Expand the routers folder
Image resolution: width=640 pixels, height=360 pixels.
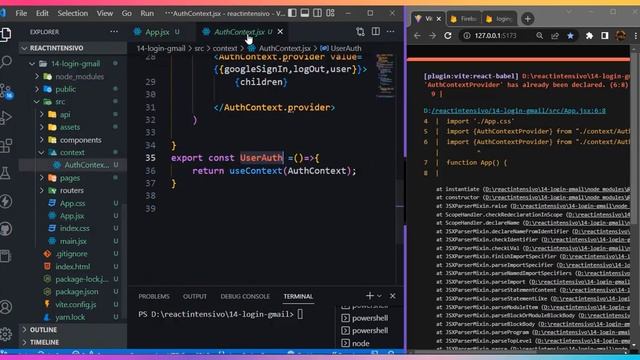[x=42, y=191]
